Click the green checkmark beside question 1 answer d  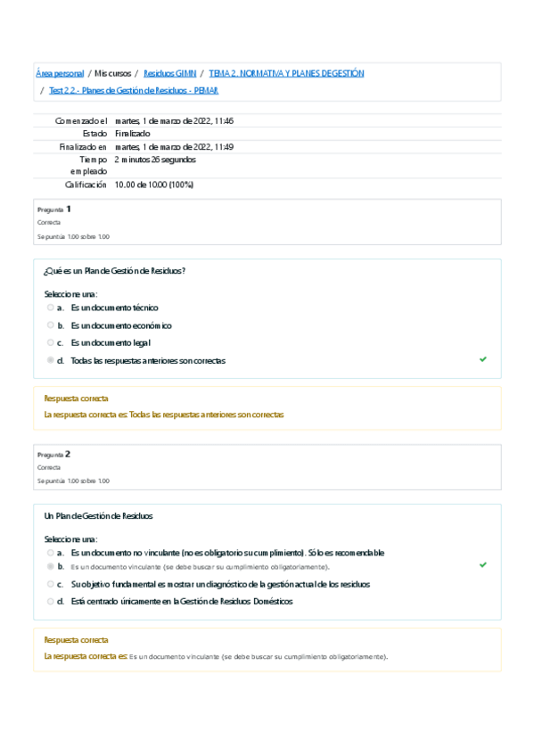pyautogui.click(x=483, y=359)
